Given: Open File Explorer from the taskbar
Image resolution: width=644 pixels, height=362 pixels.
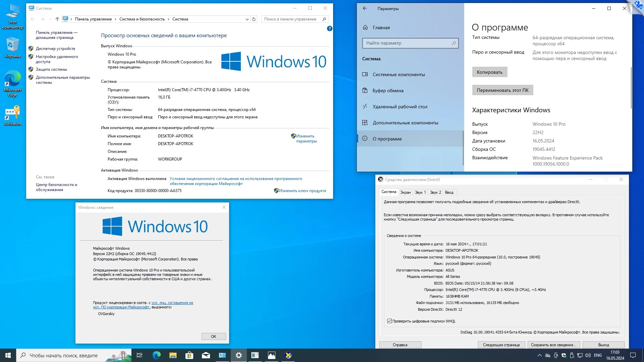Looking at the screenshot, I should [173, 355].
